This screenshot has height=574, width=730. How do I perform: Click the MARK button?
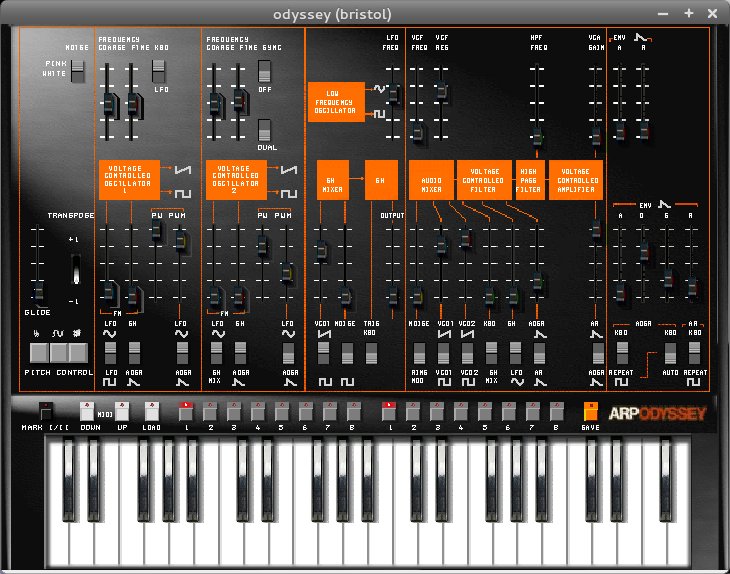pyautogui.click(x=45, y=412)
